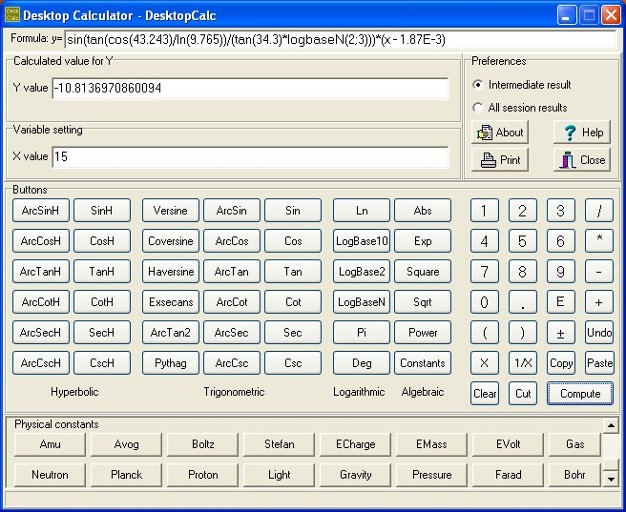Select the All session results option

tap(520, 108)
